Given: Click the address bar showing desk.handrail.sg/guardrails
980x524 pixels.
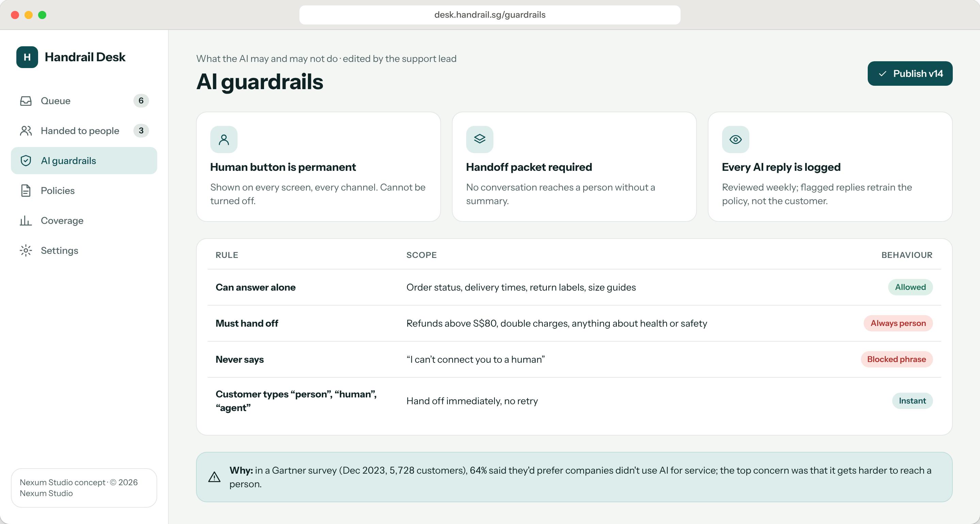Looking at the screenshot, I should coord(490,15).
